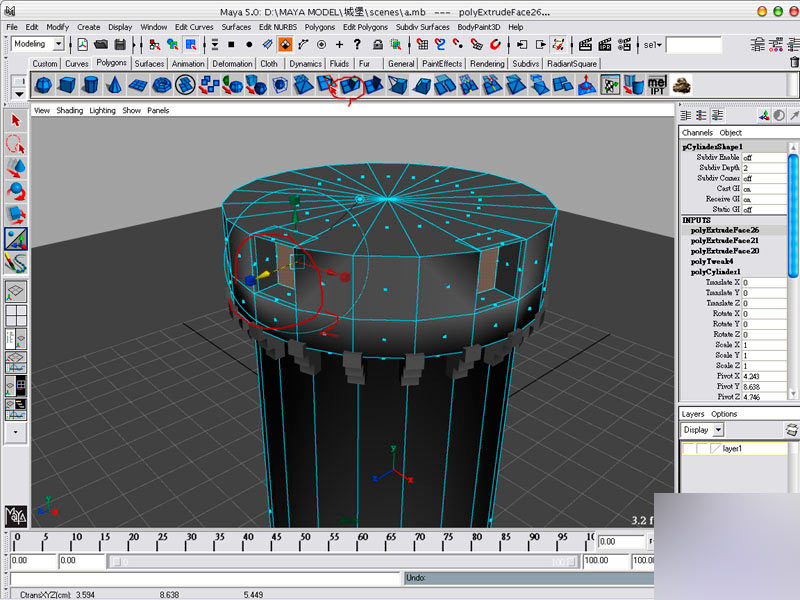Image resolution: width=800 pixels, height=600 pixels.
Task: Open the Edit Polygons menu
Action: tap(365, 27)
